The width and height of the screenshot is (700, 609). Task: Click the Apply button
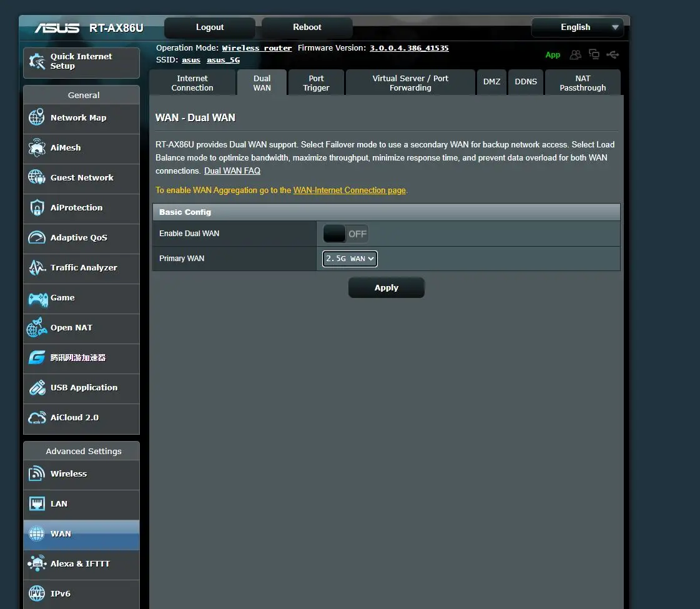(386, 287)
